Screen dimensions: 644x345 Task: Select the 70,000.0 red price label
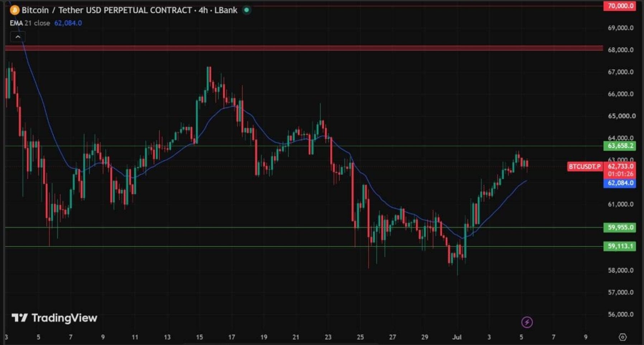pos(620,6)
